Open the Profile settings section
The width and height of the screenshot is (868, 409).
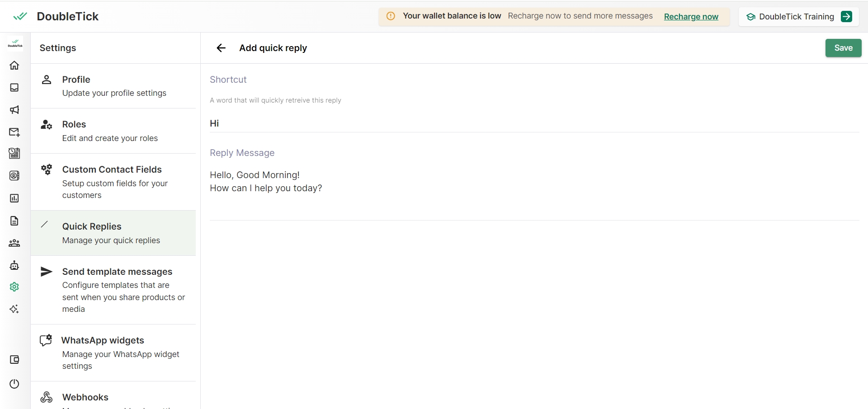click(x=113, y=86)
